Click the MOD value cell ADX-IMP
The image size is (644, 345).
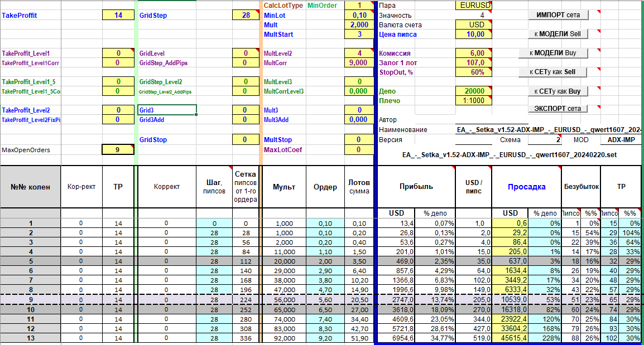pyautogui.click(x=621, y=140)
